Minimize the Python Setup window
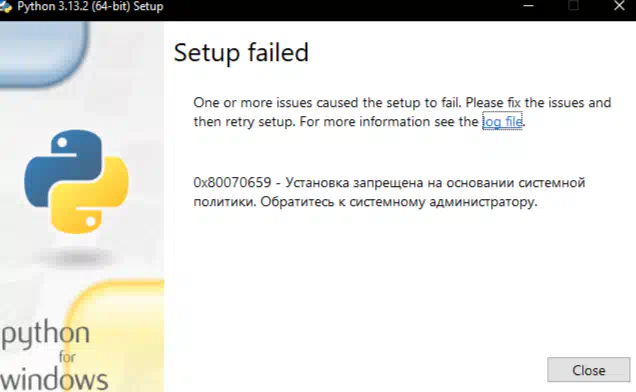 [x=528, y=6]
